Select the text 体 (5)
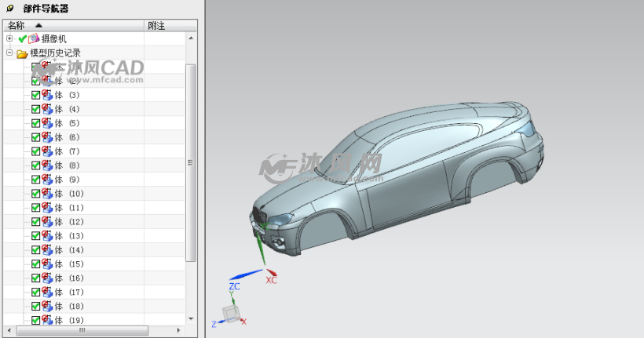644x338 pixels. point(67,123)
